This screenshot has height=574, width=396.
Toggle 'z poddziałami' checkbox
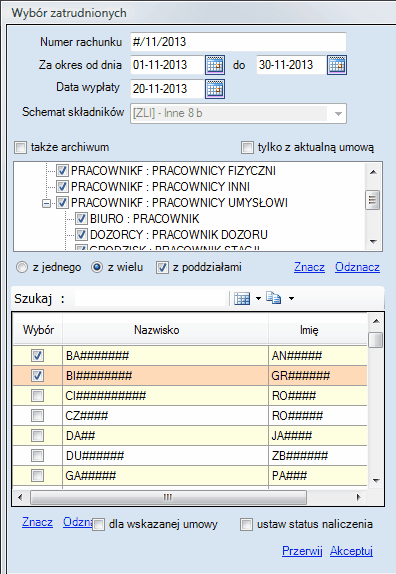click(162, 268)
